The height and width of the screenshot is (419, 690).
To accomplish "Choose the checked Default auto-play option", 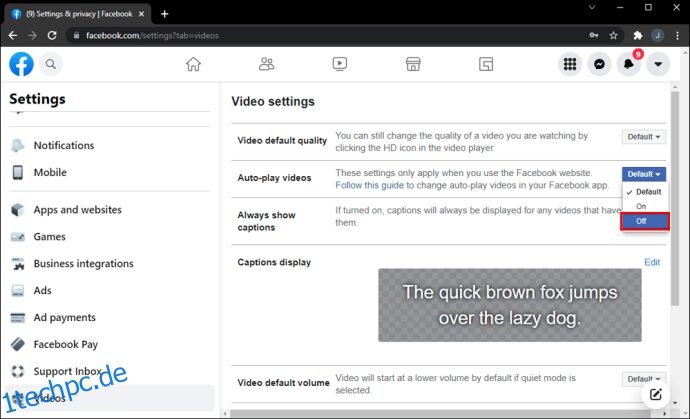I will [x=645, y=192].
